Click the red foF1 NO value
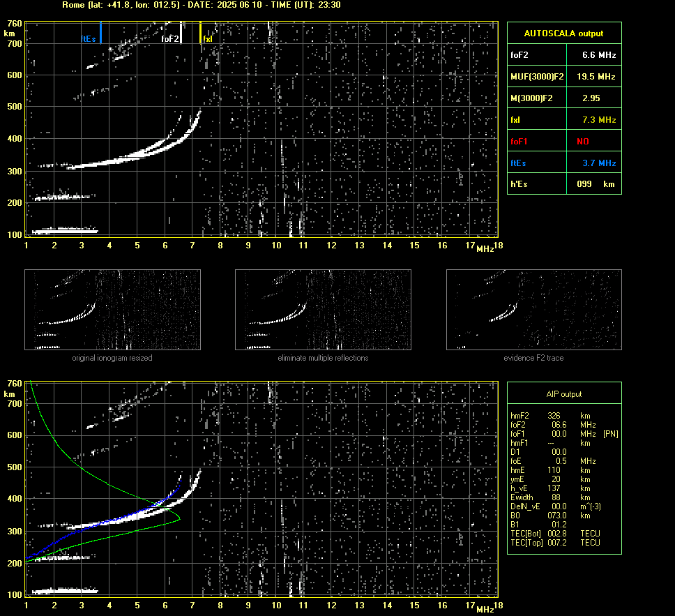Image resolution: width=675 pixels, height=616 pixels. tap(583, 142)
